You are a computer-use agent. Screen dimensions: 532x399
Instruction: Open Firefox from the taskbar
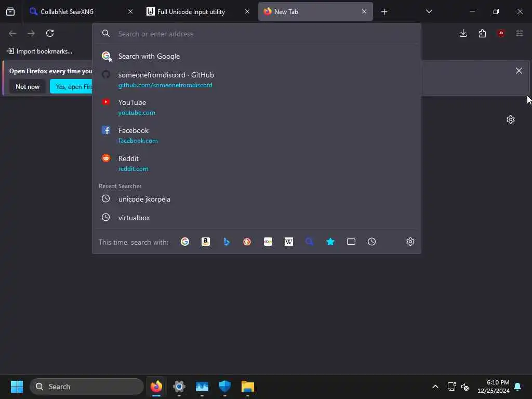point(156,387)
